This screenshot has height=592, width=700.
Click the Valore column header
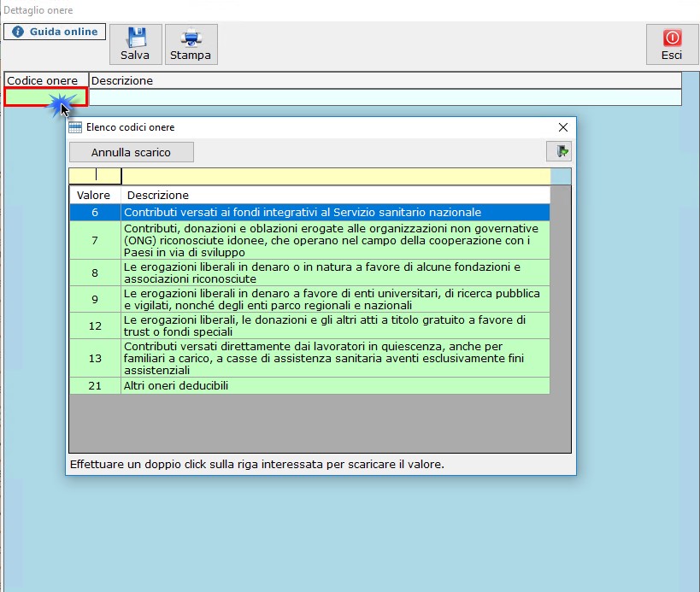(95, 195)
